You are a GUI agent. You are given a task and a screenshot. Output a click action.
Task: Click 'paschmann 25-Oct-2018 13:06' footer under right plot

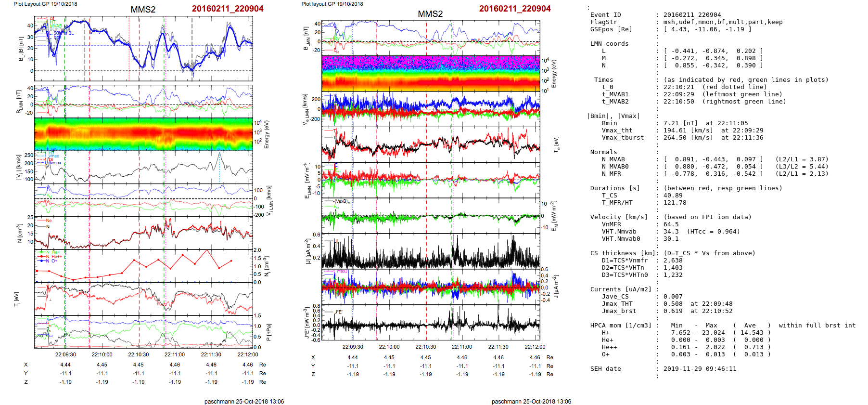click(x=531, y=401)
